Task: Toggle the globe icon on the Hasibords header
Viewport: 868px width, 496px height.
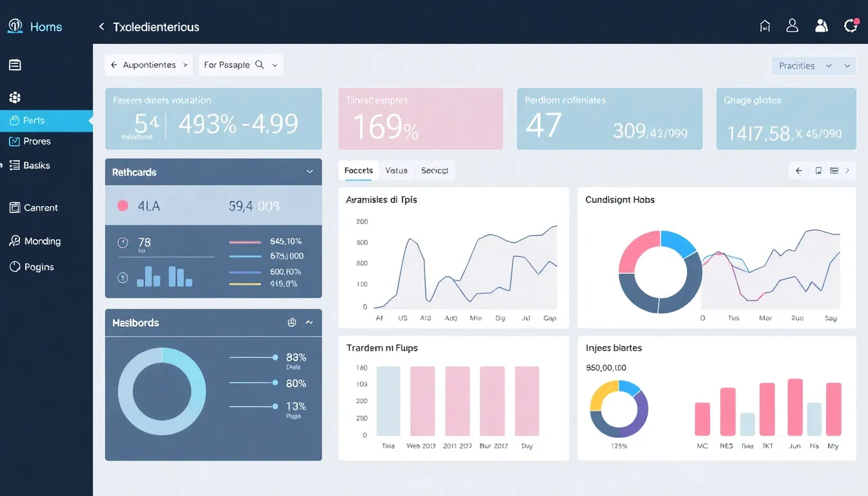Action: click(x=291, y=322)
